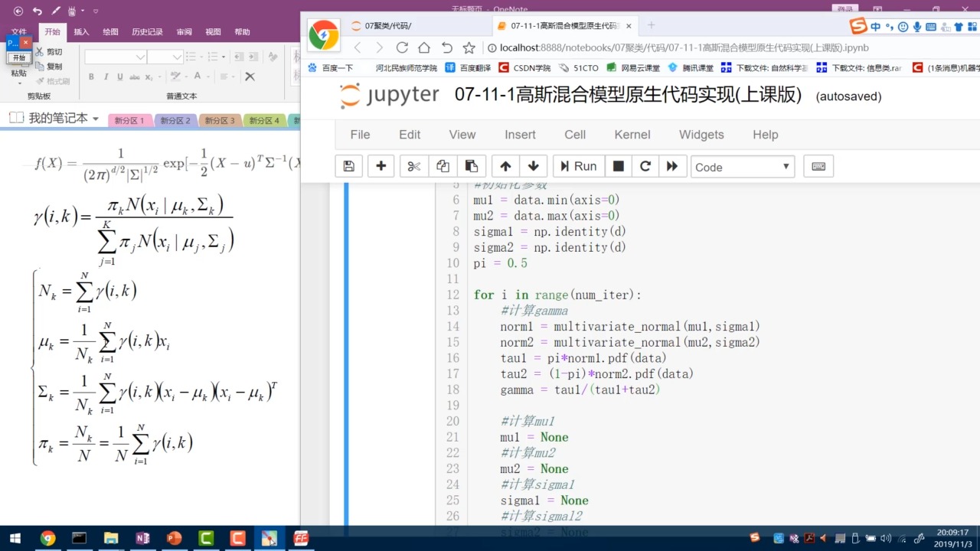Open the OneNote View ribbon tab

(x=213, y=32)
